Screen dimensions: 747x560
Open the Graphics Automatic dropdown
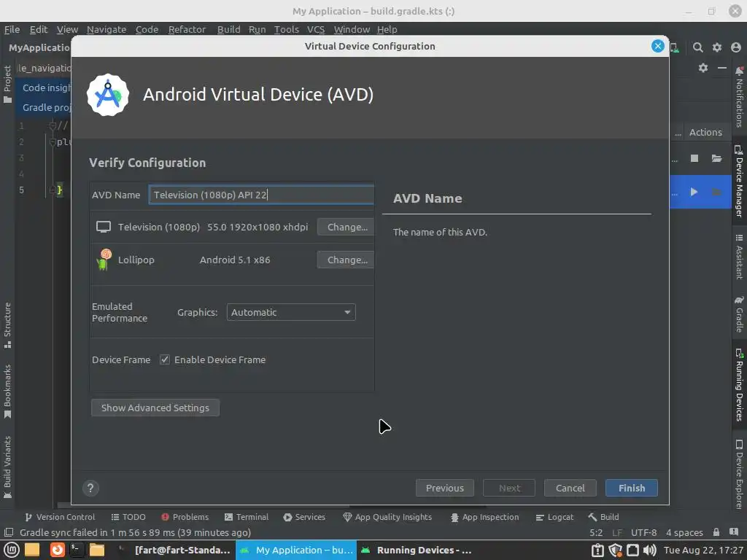(x=291, y=312)
